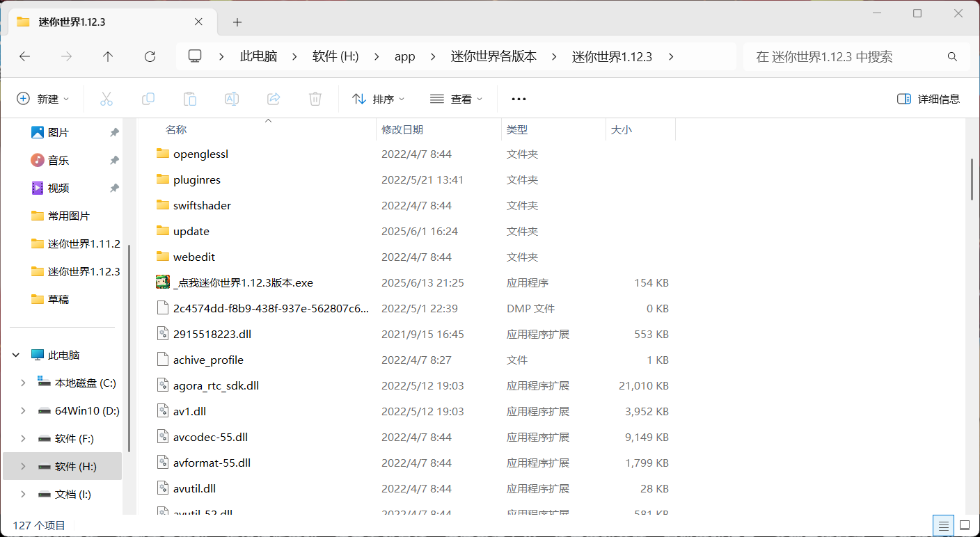Click the navigation pane scrollbar
The width and height of the screenshot is (980, 537).
click(129, 348)
